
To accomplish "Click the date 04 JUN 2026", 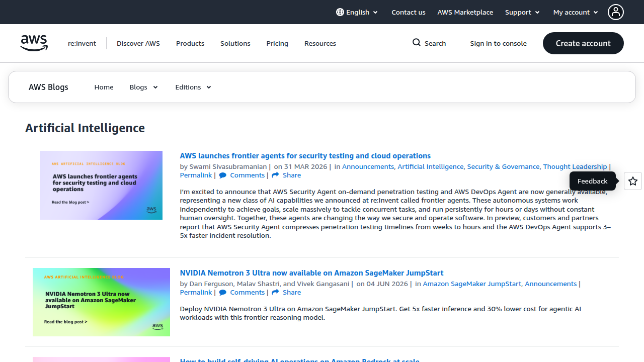I will pos(387,284).
